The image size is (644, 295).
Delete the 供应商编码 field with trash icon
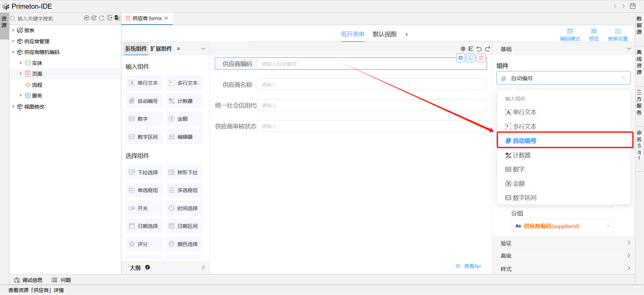click(481, 58)
